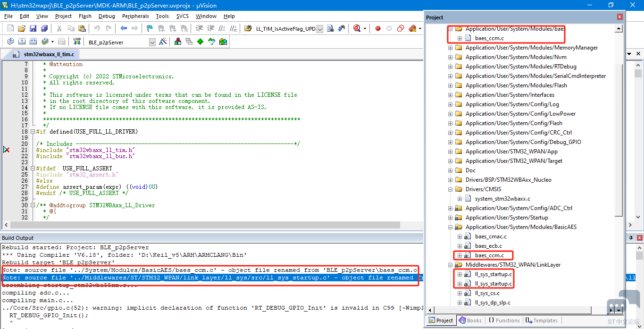Open the File menu

(x=8, y=16)
